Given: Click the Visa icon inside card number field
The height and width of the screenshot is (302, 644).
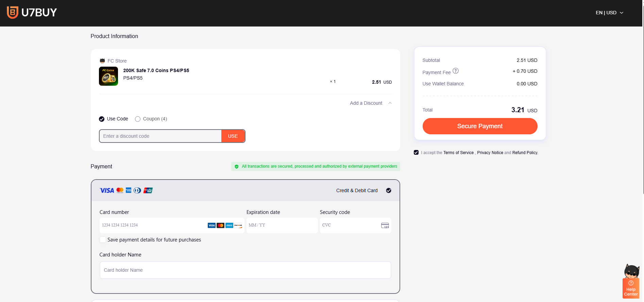Looking at the screenshot, I should (x=211, y=225).
